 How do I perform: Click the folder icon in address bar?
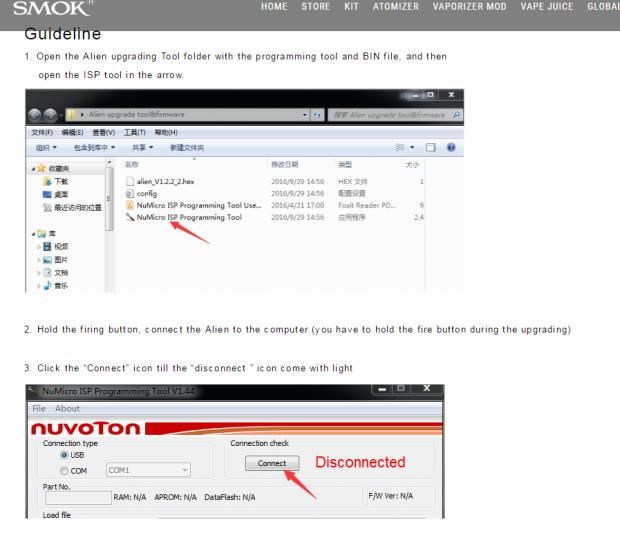click(x=72, y=115)
